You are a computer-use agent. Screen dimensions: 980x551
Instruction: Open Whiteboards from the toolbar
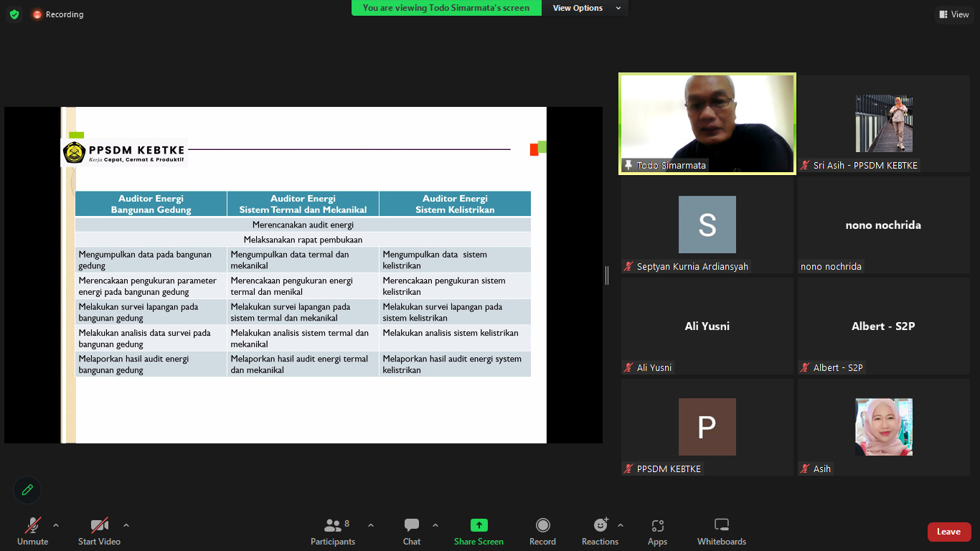[722, 532]
